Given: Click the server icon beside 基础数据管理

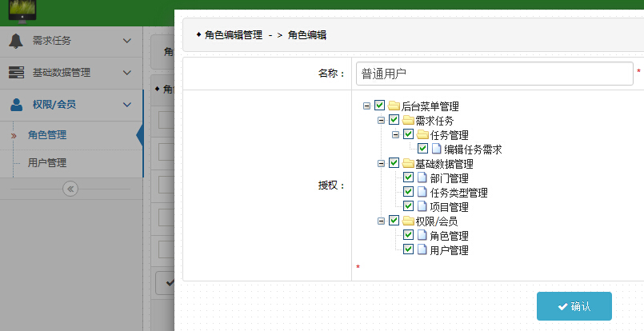Looking at the screenshot, I should click(16, 73).
